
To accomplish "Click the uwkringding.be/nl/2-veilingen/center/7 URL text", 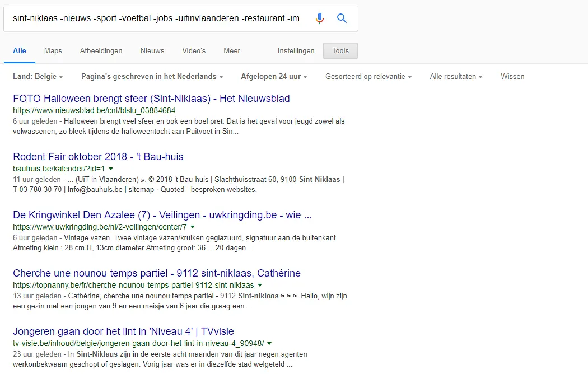I will click(100, 227).
